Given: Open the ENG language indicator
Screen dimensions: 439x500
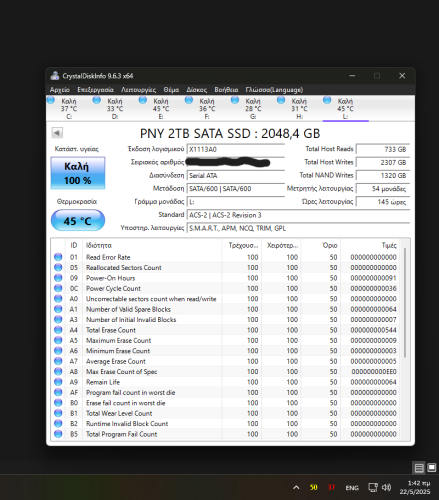Looking at the screenshot, I should click(x=352, y=488).
